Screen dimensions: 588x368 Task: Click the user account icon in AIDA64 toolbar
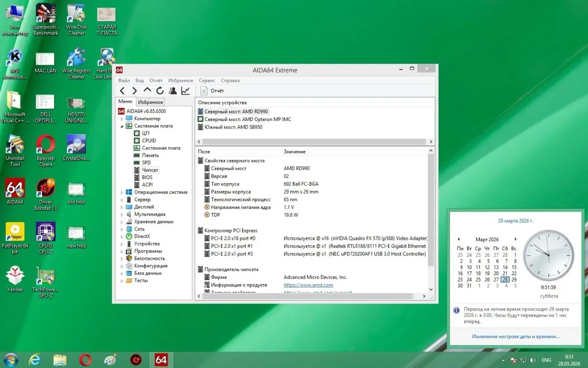[x=172, y=90]
